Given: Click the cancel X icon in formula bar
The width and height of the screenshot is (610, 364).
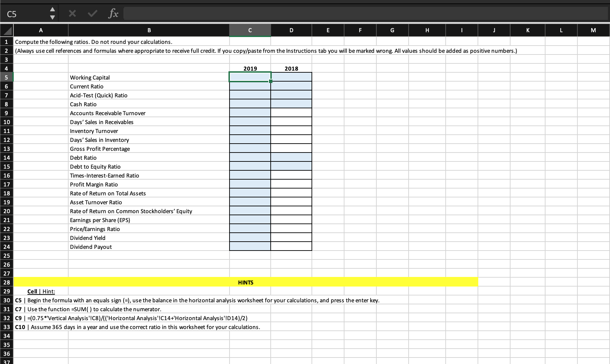Looking at the screenshot, I should click(72, 14).
